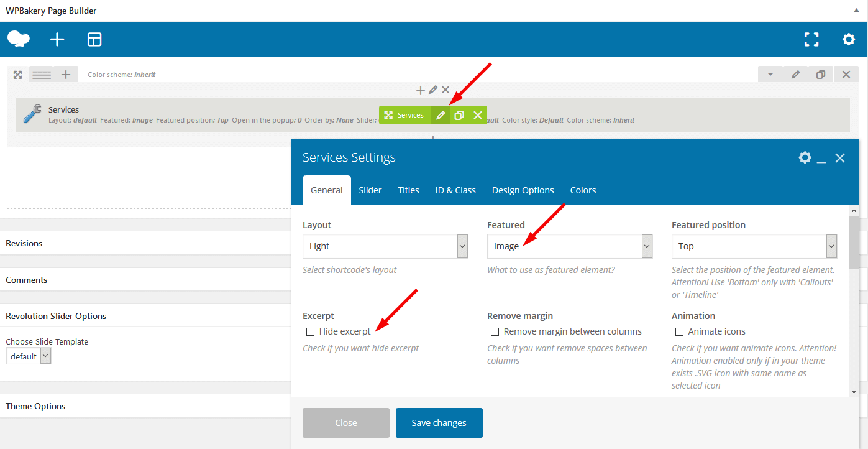868x449 pixels.
Task: Delete the row with X icon
Action: [x=846, y=75]
